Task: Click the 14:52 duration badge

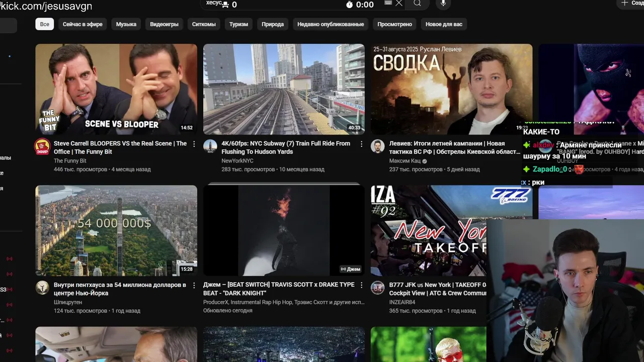Action: [187, 128]
